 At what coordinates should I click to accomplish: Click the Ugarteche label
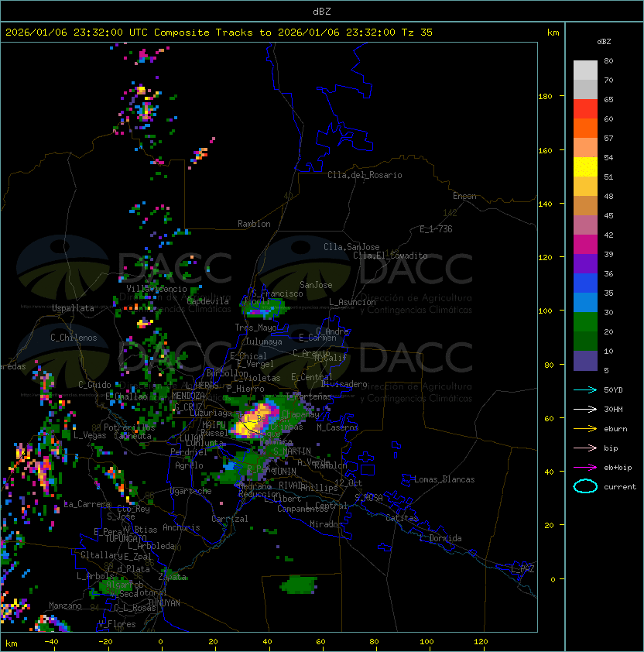[x=191, y=491]
